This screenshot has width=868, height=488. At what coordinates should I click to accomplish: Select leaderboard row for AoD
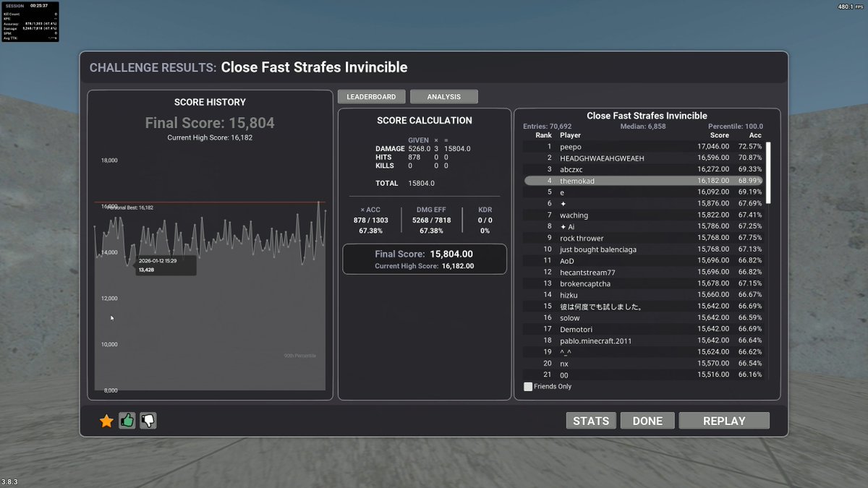point(643,261)
